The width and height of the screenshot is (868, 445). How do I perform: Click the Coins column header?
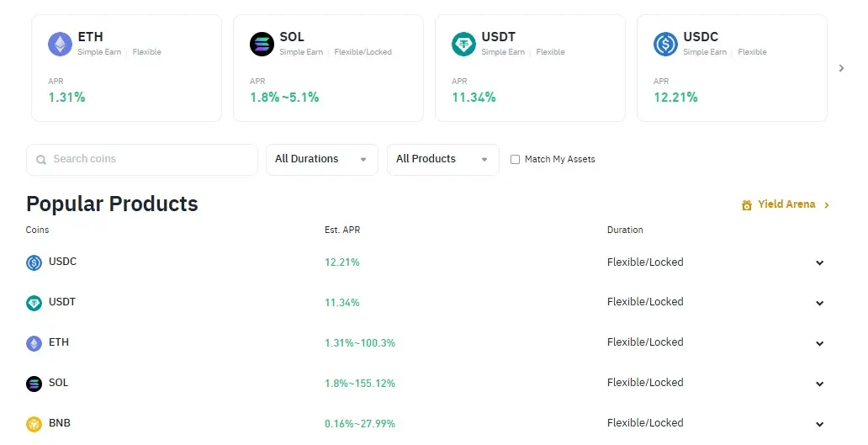pyautogui.click(x=37, y=230)
